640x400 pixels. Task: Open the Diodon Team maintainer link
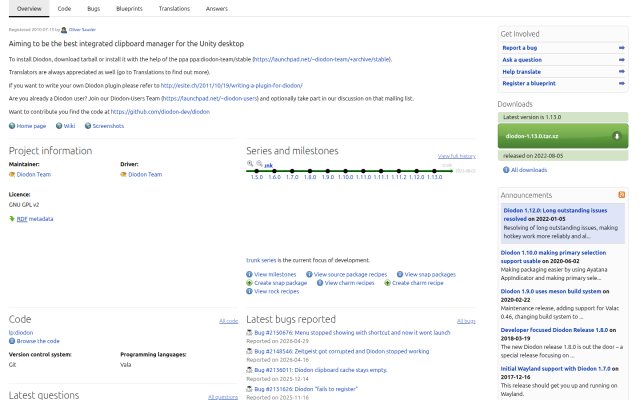34,174
